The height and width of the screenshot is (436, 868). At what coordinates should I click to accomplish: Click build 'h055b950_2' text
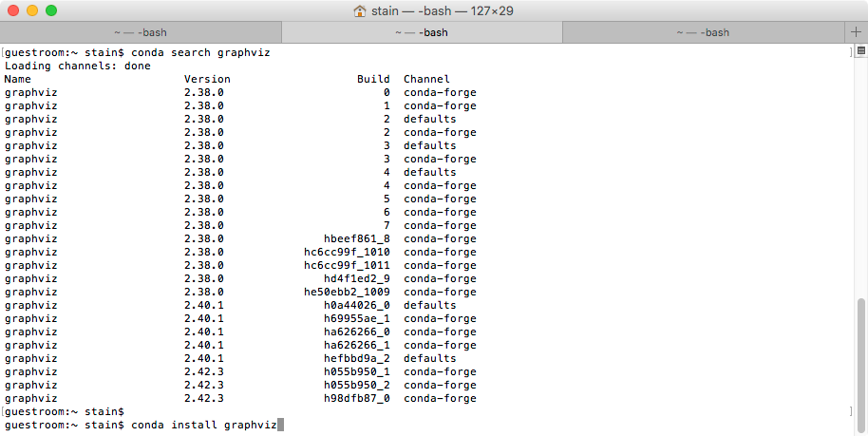point(356,385)
